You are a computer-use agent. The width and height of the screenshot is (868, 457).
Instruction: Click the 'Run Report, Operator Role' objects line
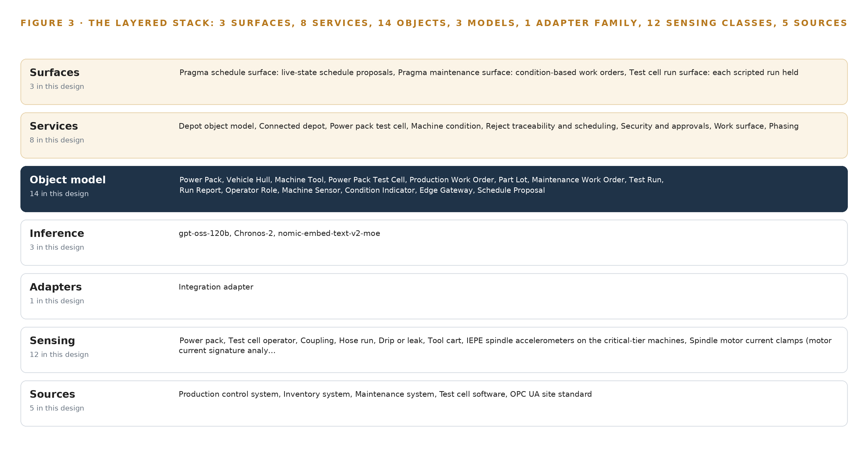coord(362,190)
